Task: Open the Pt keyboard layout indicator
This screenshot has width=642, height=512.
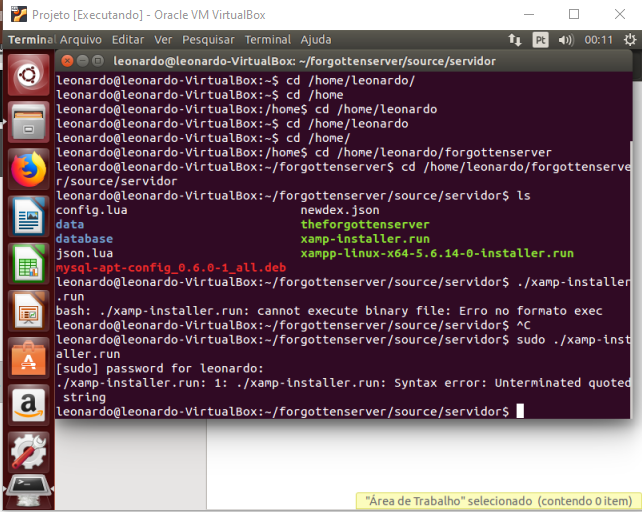Action: coord(540,40)
